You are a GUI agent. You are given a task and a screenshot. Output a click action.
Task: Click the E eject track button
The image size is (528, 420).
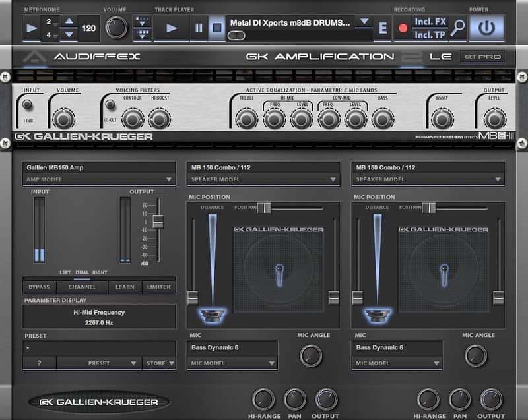383,28
